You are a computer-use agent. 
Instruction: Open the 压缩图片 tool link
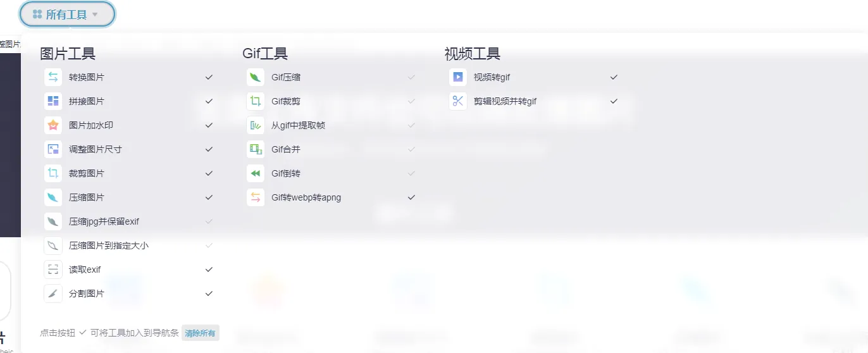pyautogui.click(x=87, y=197)
